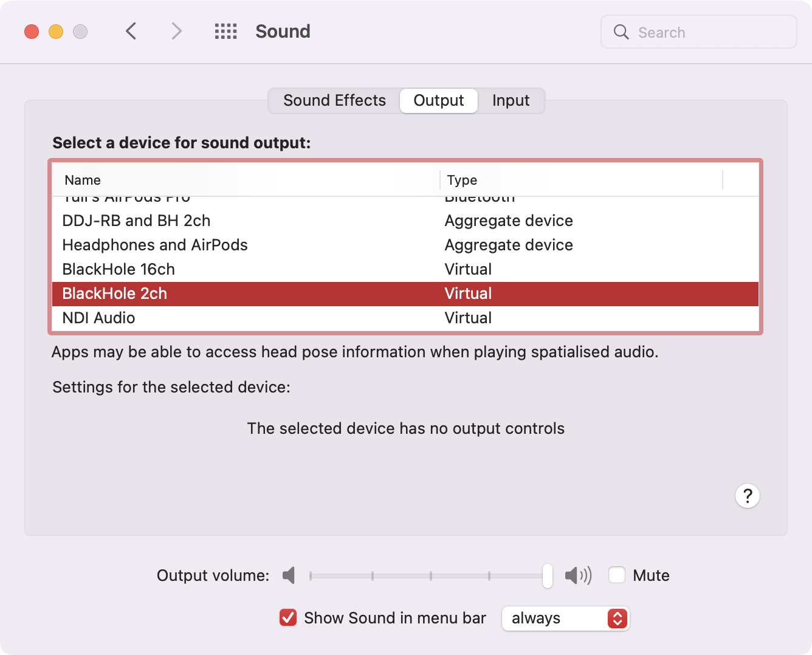Click the forward navigation arrow
Viewport: 812px width, 655px height.
(176, 31)
